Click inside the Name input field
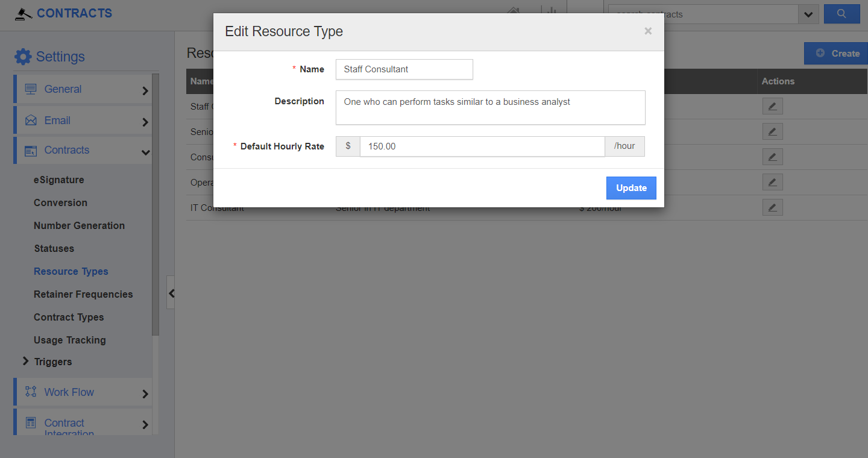The width and height of the screenshot is (868, 458). coord(404,69)
